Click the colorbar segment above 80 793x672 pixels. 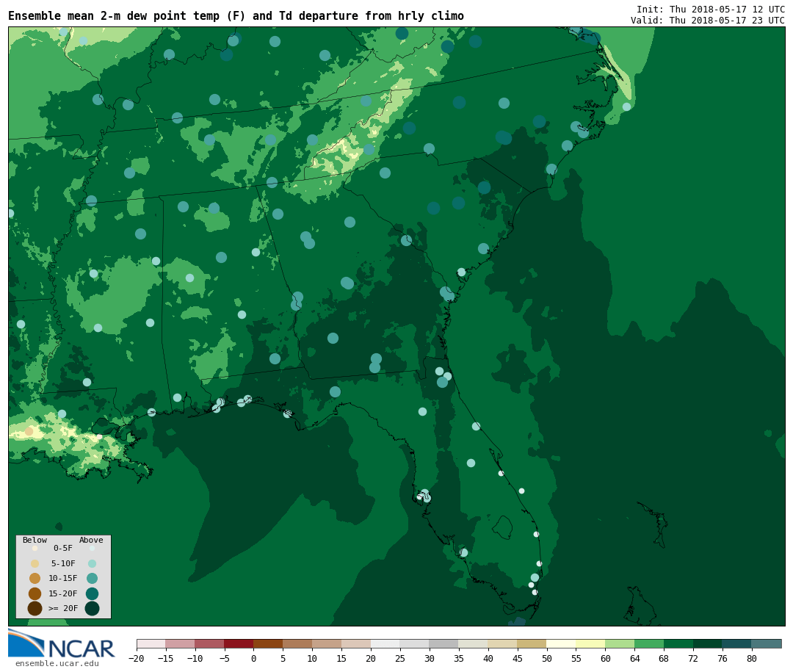pyautogui.click(x=766, y=643)
